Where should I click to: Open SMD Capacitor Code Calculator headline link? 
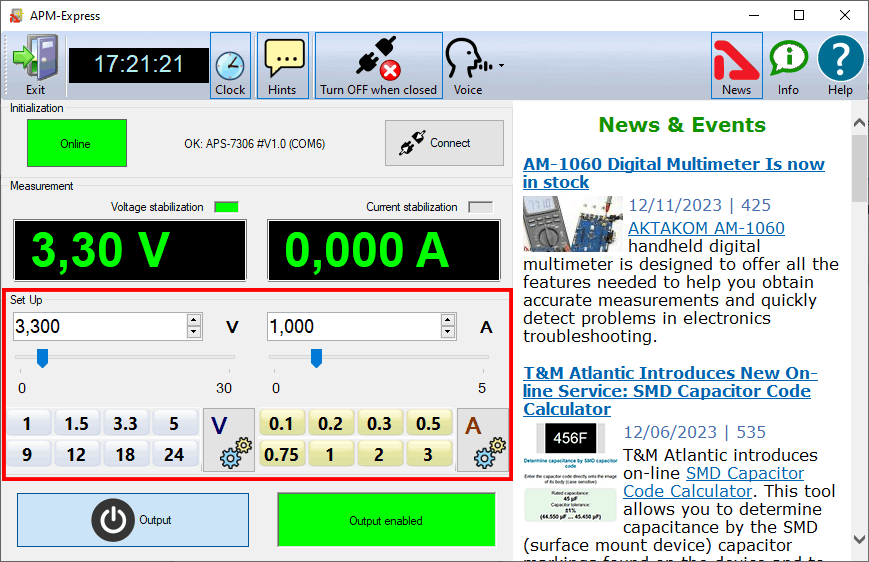(670, 391)
